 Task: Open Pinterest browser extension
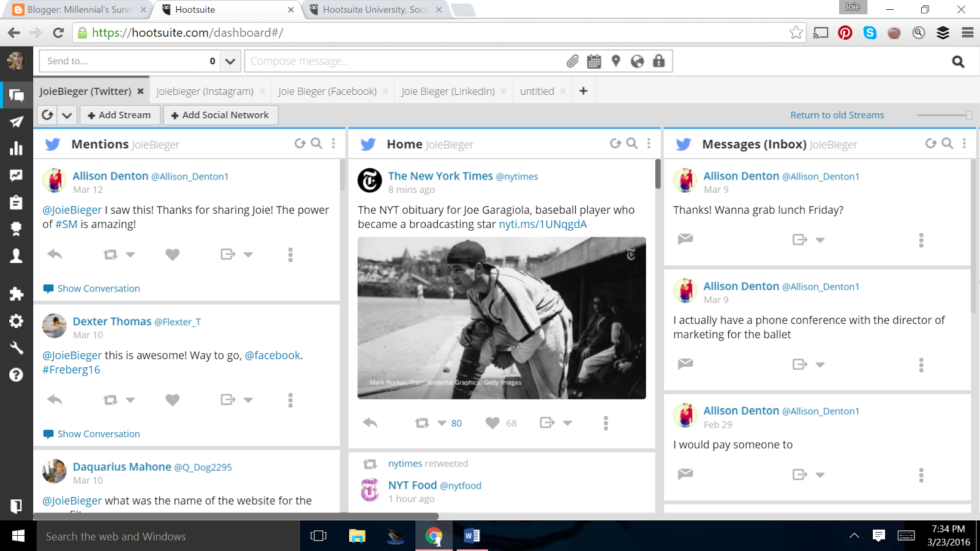coord(845,32)
